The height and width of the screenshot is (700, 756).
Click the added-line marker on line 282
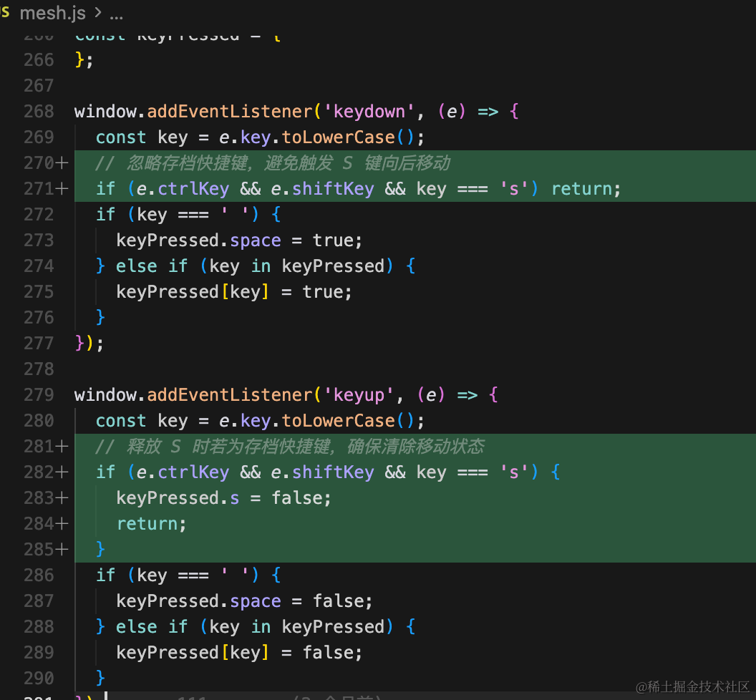(x=62, y=472)
